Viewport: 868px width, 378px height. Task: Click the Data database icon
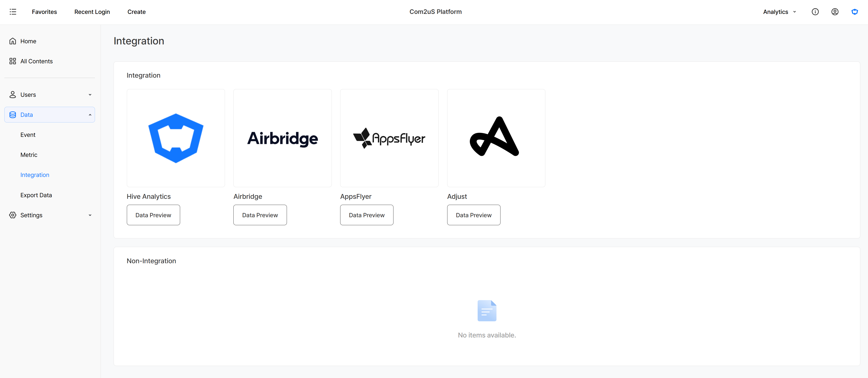pos(13,115)
